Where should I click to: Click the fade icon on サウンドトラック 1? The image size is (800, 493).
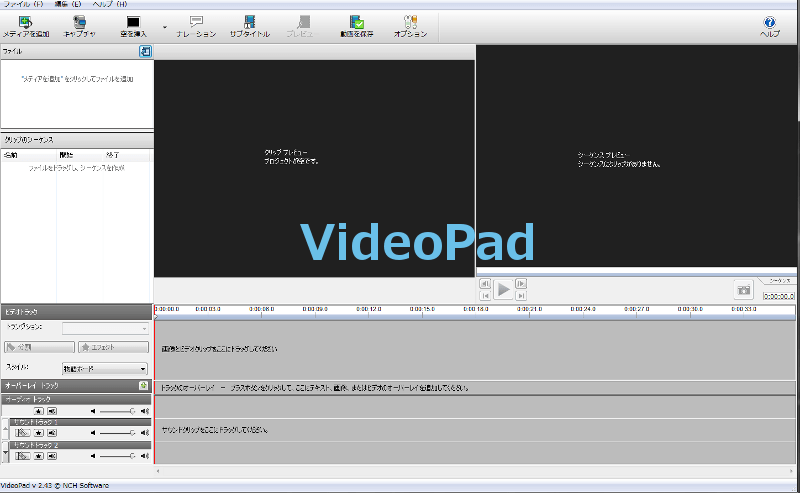[x=22, y=433]
